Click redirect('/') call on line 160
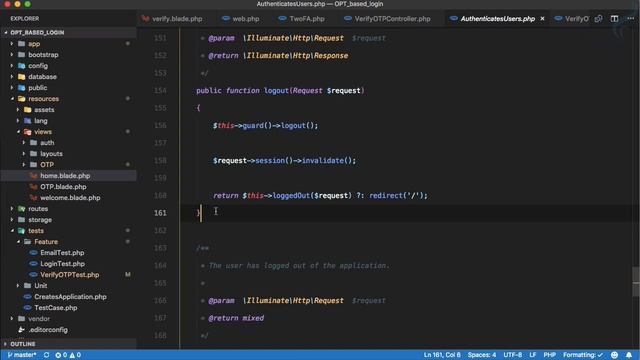Screen dimensions: 640x360 pyautogui.click(x=396, y=196)
